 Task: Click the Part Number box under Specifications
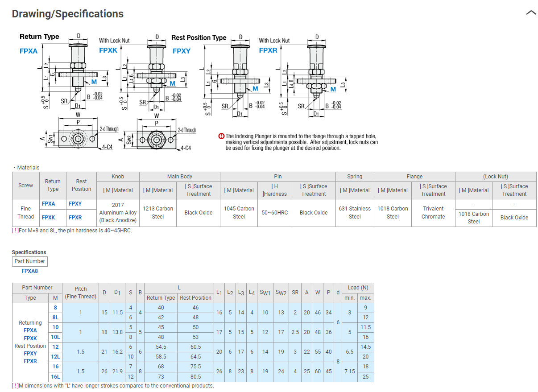point(29,261)
